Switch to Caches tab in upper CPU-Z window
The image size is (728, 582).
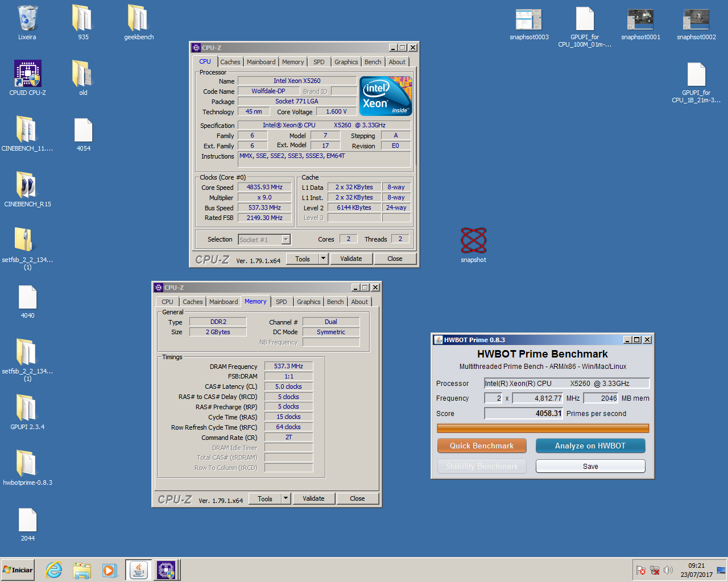[230, 62]
